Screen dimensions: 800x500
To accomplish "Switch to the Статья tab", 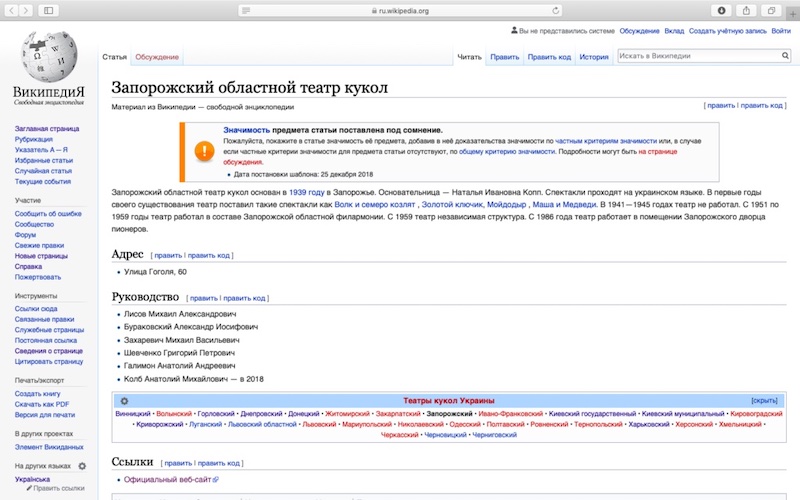I will (x=114, y=57).
